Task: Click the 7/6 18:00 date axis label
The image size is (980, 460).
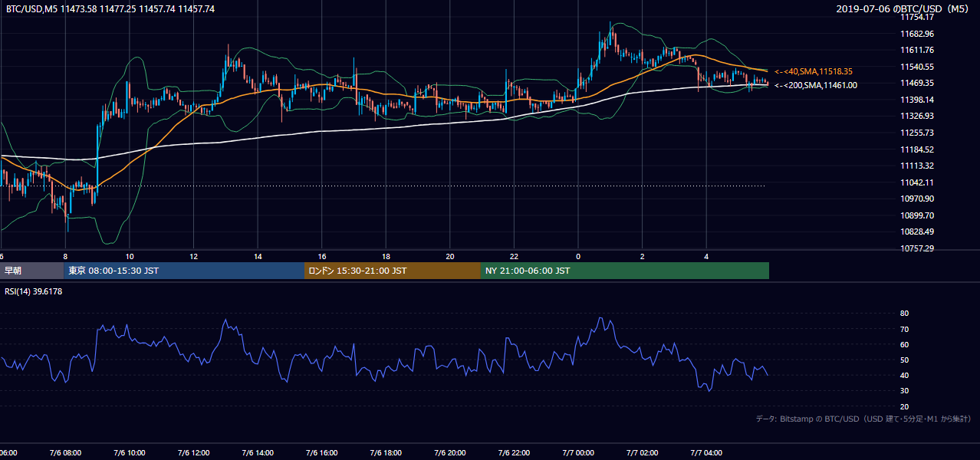Action: [x=386, y=452]
